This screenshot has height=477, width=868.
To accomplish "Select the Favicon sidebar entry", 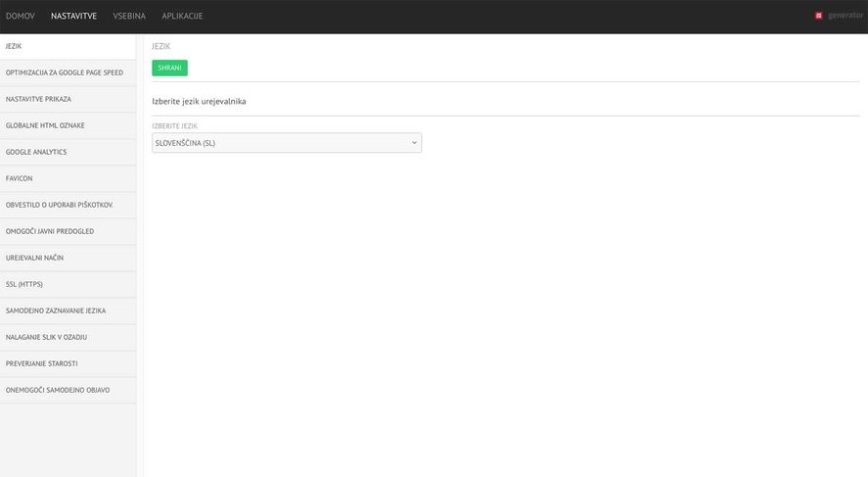I will click(69, 179).
